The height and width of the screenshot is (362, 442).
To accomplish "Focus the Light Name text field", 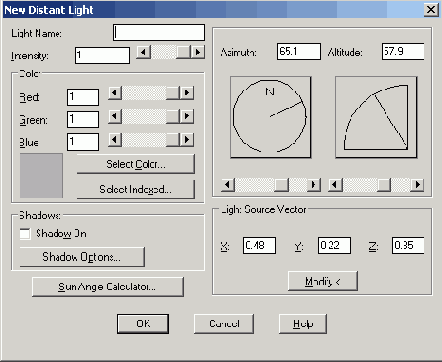I will click(159, 33).
